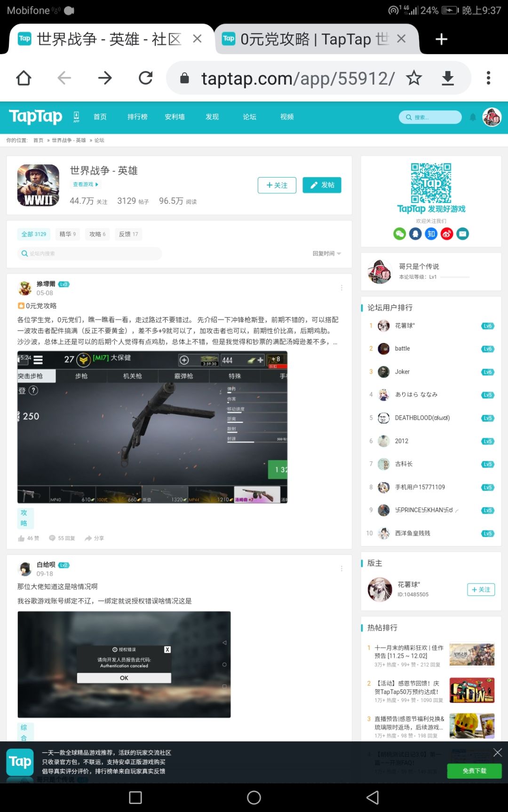This screenshot has height=812, width=508.
Task: Tap the Android home circle button
Action: click(x=254, y=797)
